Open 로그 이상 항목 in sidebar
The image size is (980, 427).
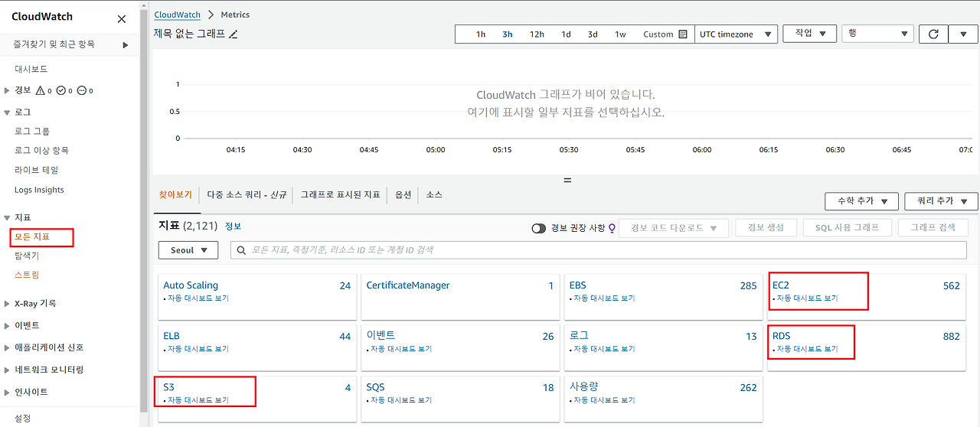(x=41, y=151)
